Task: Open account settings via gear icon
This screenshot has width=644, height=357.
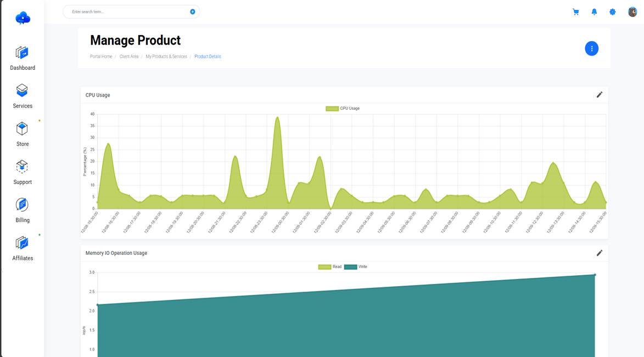Action: click(612, 12)
